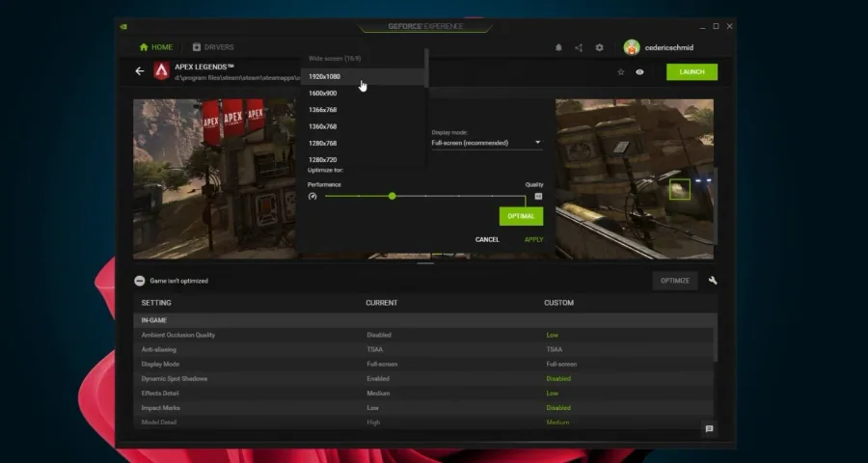
Task: Open the feedback chat icon
Action: click(709, 428)
